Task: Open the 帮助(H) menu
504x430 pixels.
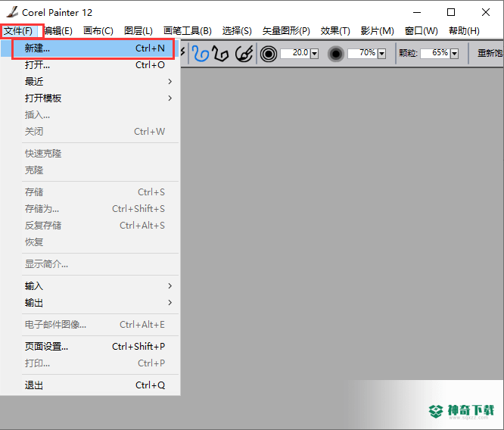Action: (464, 31)
